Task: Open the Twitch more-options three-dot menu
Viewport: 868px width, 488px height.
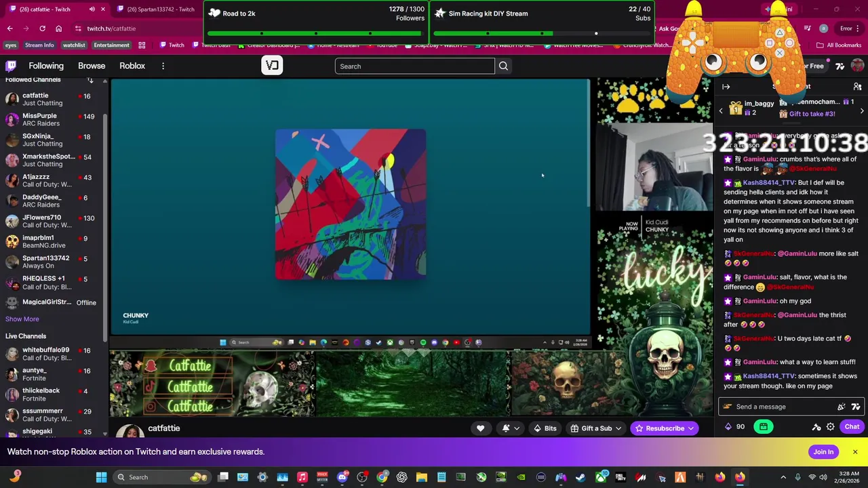Action: pyautogui.click(x=163, y=66)
